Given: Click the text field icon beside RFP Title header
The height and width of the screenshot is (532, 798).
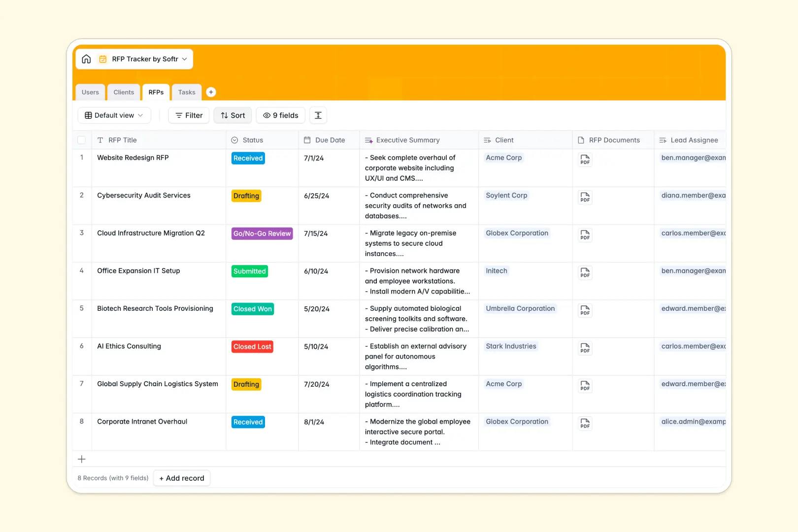Looking at the screenshot, I should pos(100,140).
